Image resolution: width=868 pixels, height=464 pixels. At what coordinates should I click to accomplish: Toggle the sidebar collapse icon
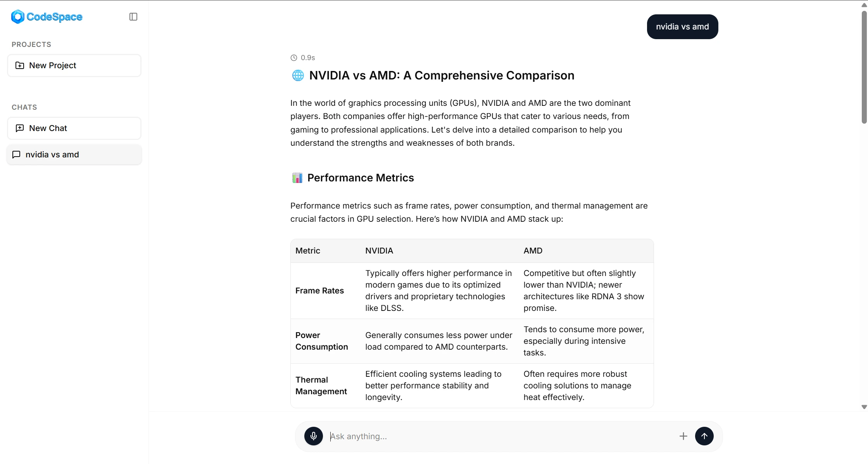pyautogui.click(x=133, y=17)
